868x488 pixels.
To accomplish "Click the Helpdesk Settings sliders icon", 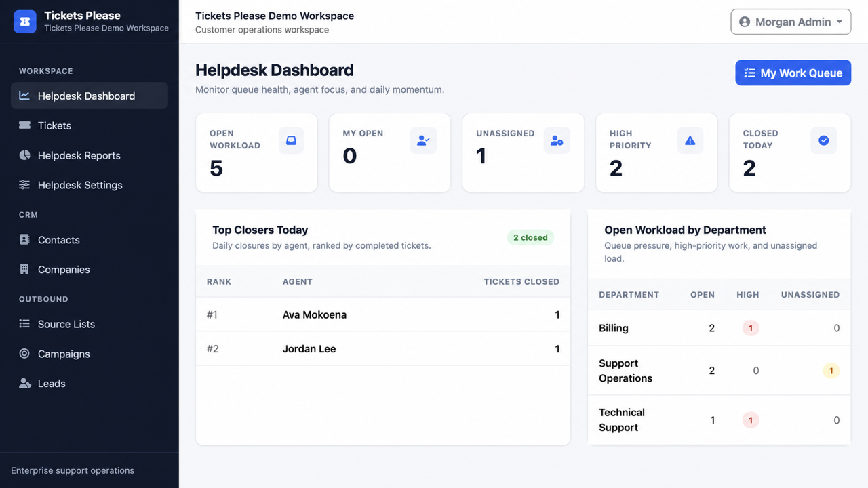I will point(24,185).
